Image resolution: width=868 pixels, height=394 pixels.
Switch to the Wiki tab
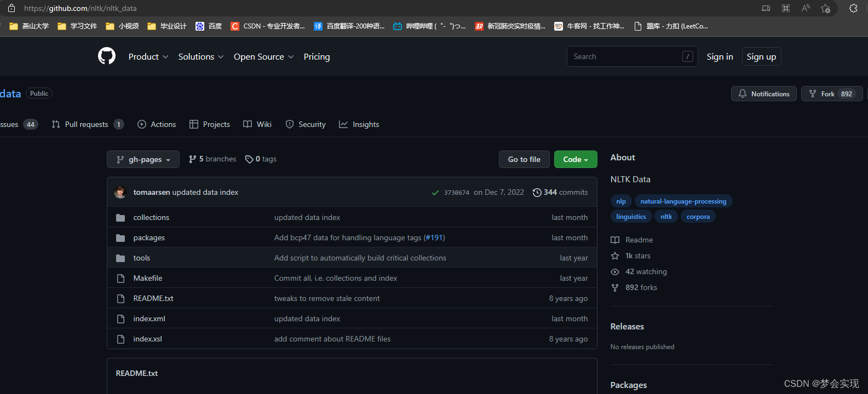(x=257, y=125)
